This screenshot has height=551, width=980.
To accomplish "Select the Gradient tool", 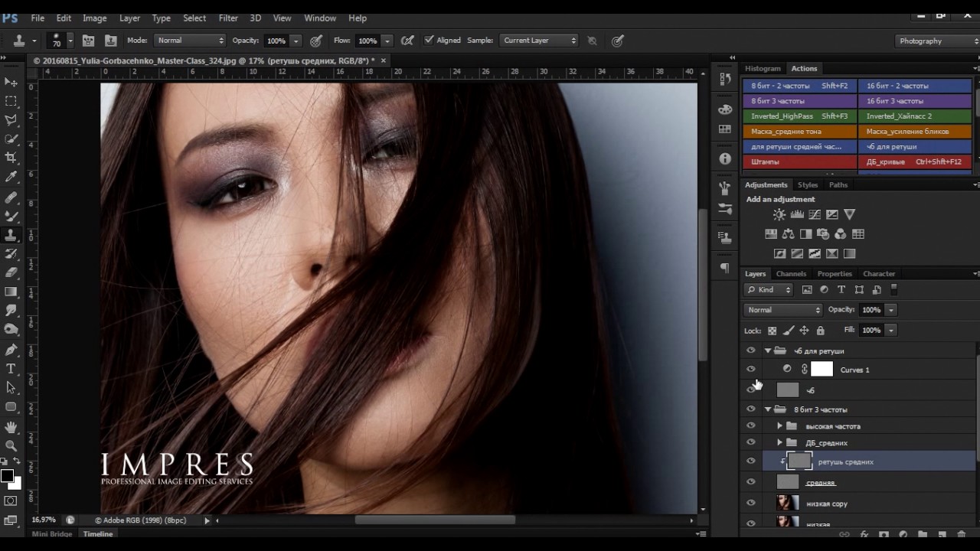I will (x=11, y=292).
